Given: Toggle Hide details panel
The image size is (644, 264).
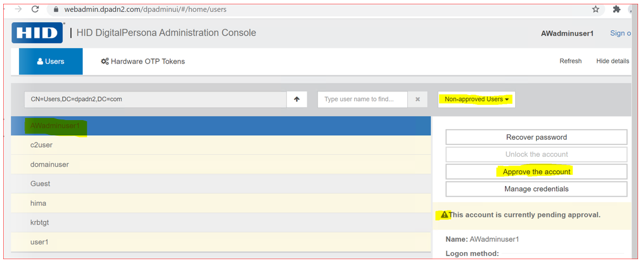Looking at the screenshot, I should click(612, 61).
